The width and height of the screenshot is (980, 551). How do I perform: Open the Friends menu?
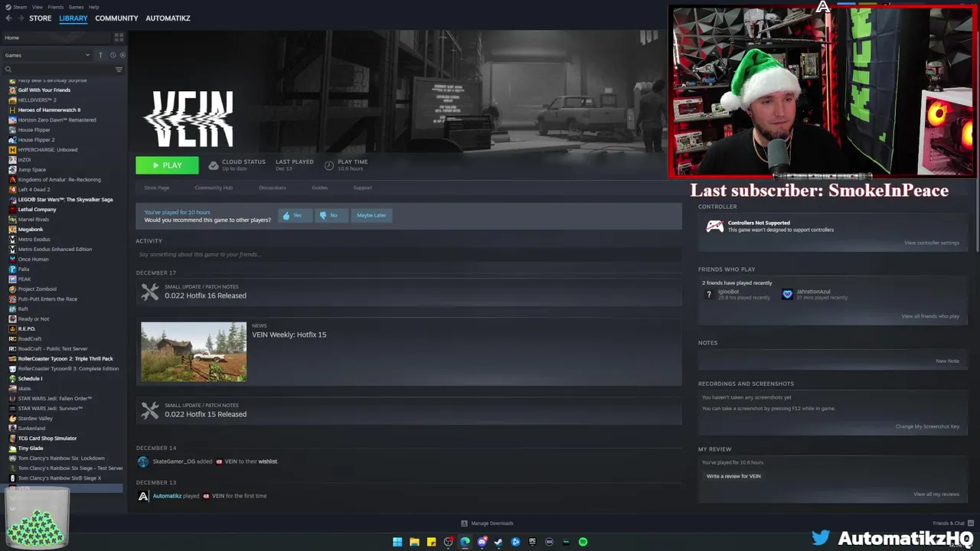click(x=56, y=7)
